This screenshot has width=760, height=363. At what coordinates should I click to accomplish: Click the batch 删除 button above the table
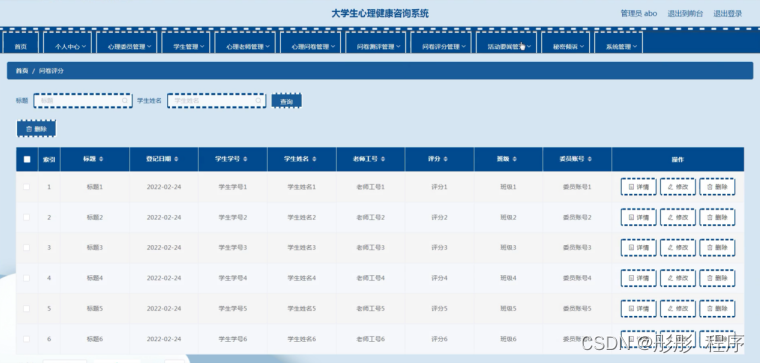pos(36,129)
